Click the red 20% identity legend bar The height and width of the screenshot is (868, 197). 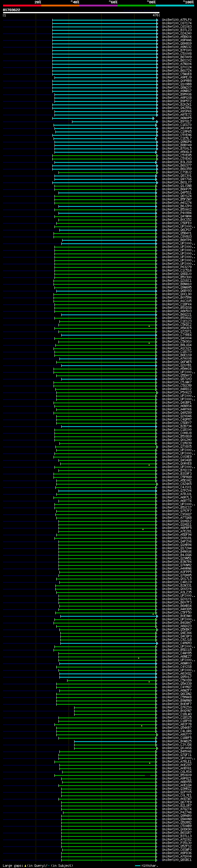tap(22, 6)
